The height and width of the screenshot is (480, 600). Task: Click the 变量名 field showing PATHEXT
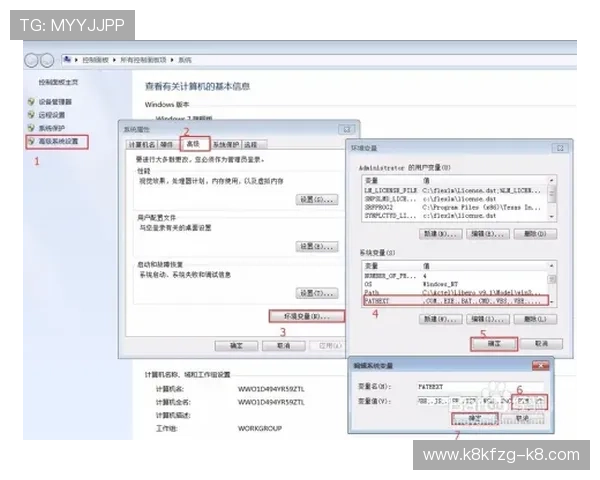click(x=480, y=387)
